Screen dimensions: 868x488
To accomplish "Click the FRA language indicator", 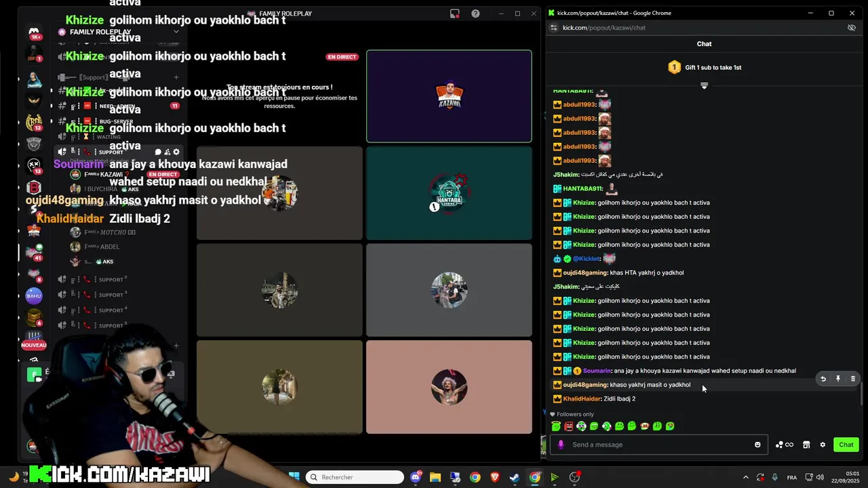I will [x=792, y=478].
